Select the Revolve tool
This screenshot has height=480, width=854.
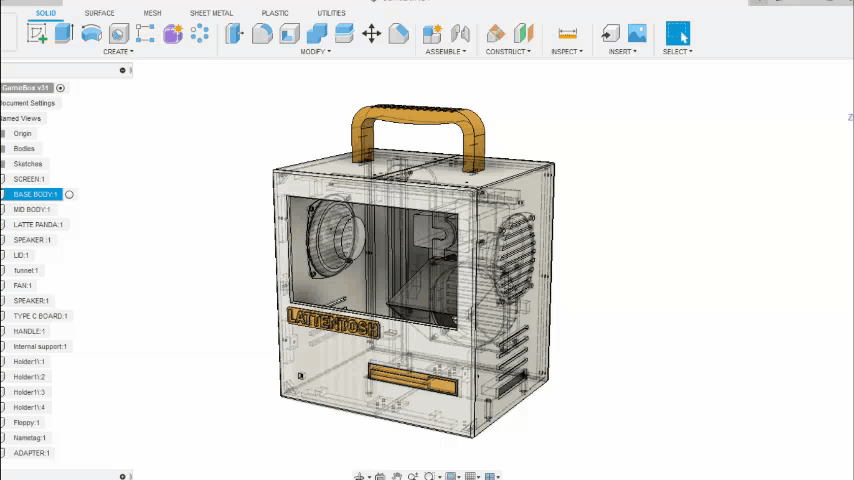91,34
